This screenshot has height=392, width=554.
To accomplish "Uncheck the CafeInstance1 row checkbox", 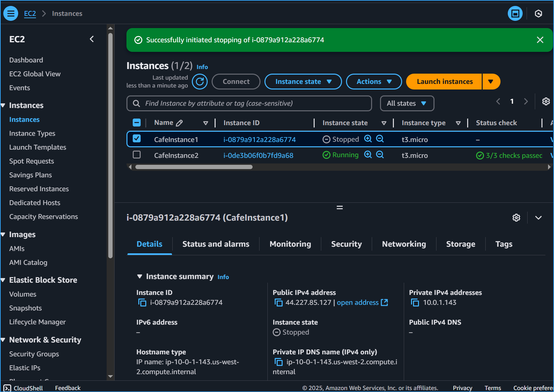I will [137, 139].
